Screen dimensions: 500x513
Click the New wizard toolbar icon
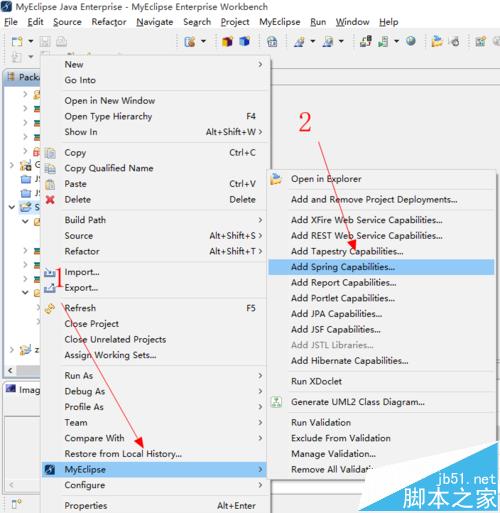(17, 42)
